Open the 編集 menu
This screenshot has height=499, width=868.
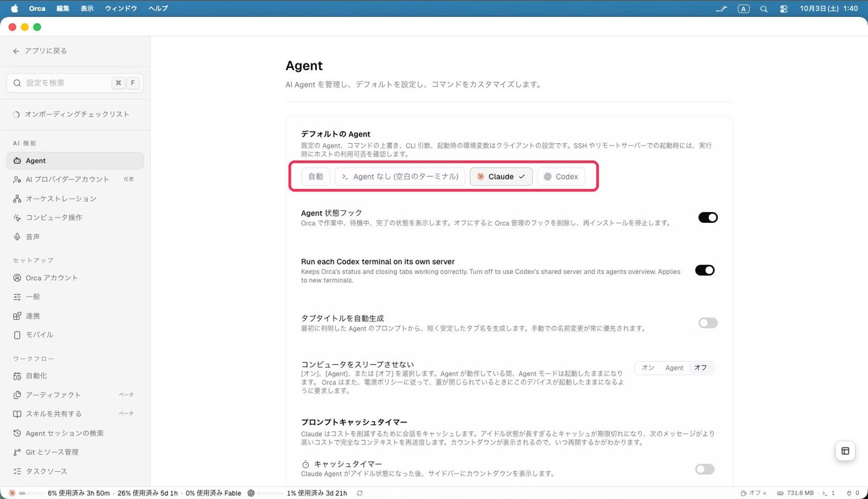63,9
